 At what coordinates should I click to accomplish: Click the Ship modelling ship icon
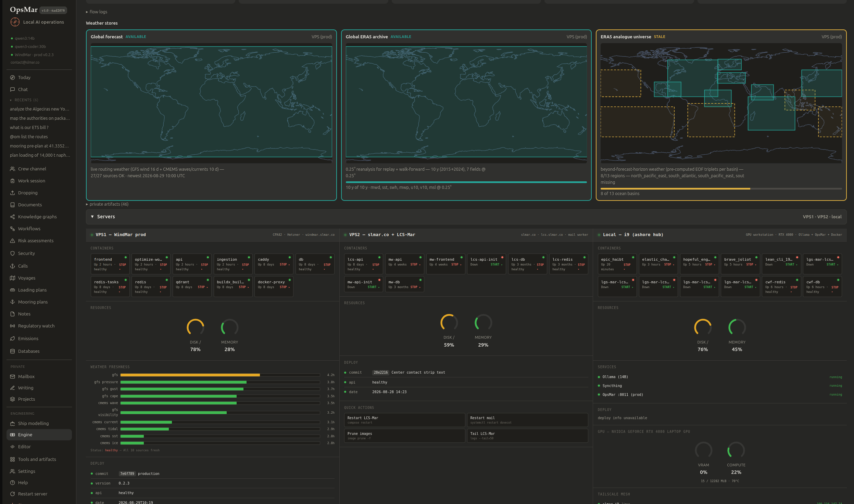point(12,424)
